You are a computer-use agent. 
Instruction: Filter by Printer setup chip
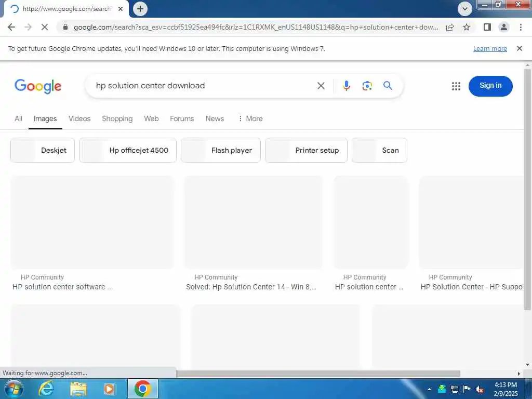click(x=306, y=150)
